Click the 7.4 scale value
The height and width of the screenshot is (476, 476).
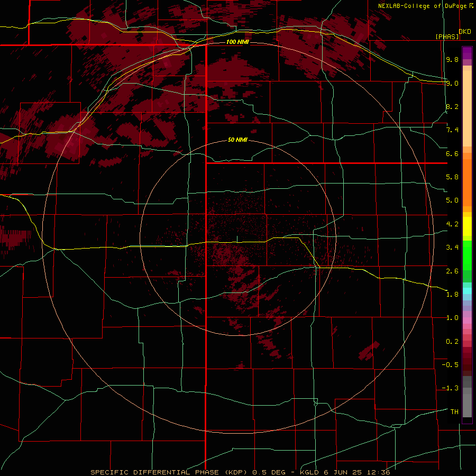[x=452, y=130]
